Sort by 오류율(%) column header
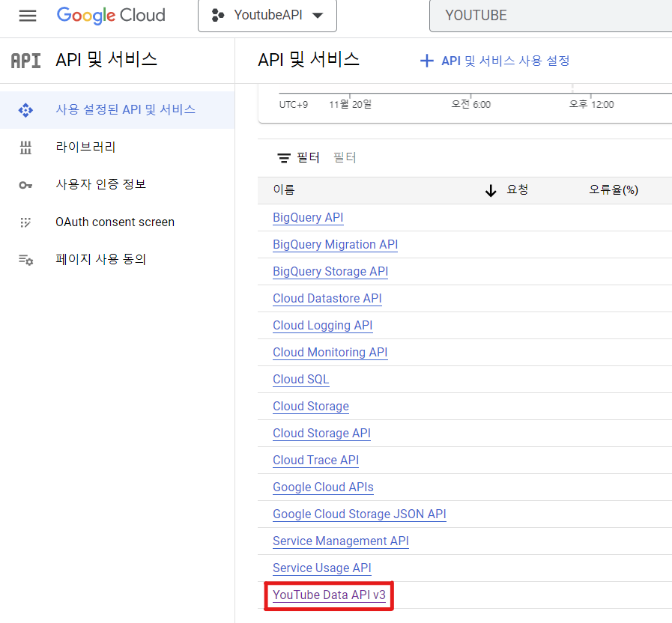The width and height of the screenshot is (672, 623). [x=614, y=189]
